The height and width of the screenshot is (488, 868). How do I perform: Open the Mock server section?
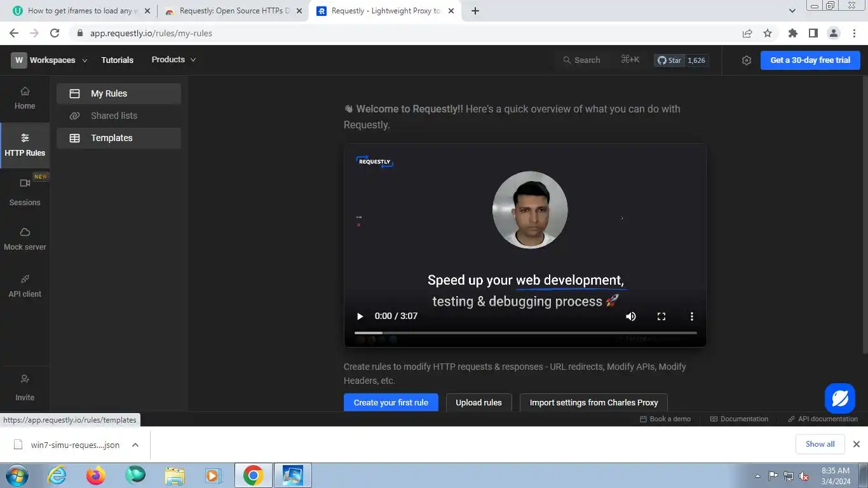(25, 239)
